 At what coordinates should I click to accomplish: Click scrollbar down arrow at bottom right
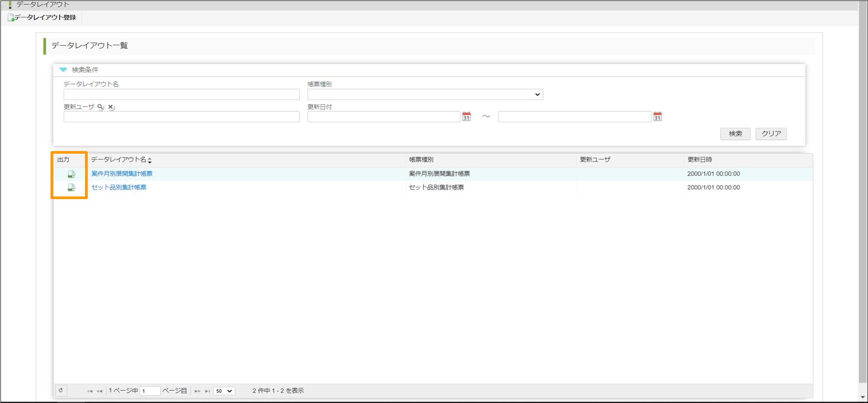863,397
